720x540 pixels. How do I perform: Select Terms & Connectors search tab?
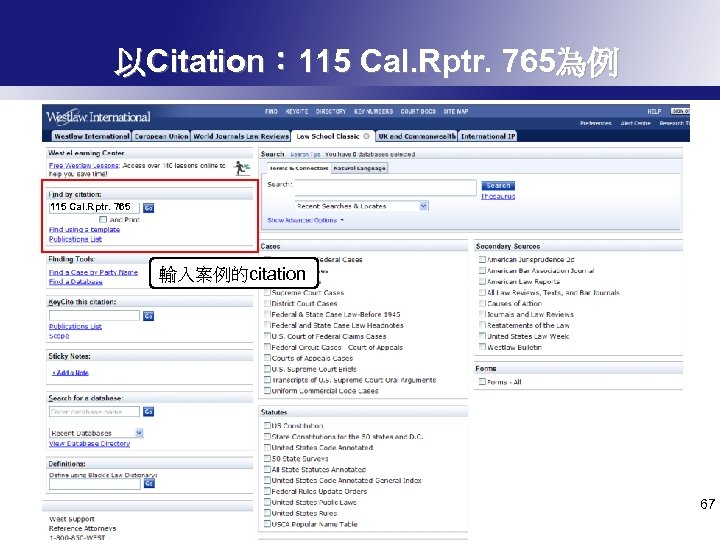(x=299, y=169)
